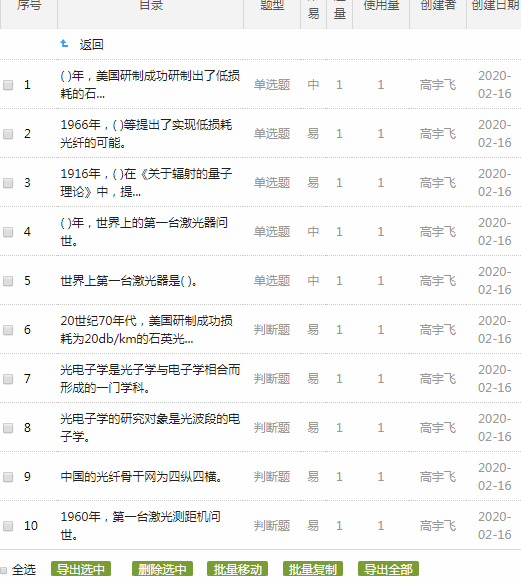Enable the checkbox for row 10
This screenshot has height=584, width=521.
(x=8, y=526)
